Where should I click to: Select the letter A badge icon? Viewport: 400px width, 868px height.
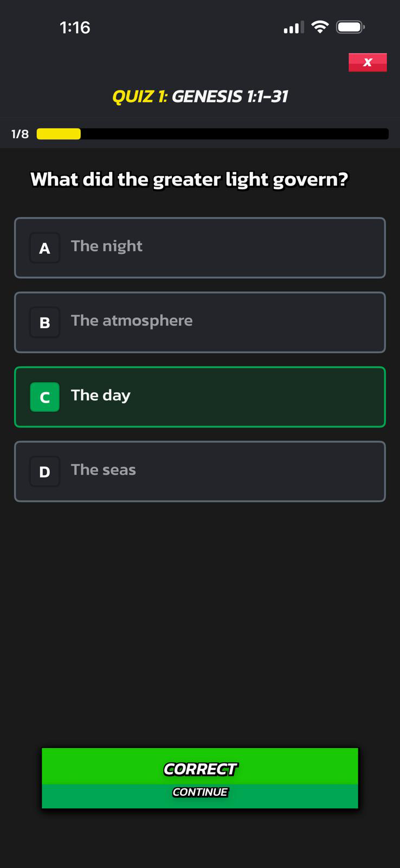click(x=44, y=248)
